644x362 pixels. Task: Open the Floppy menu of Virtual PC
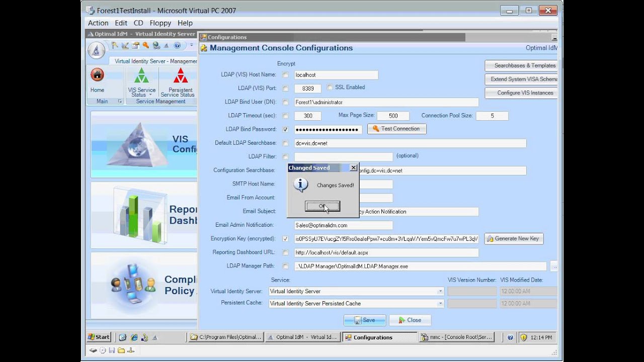160,23
